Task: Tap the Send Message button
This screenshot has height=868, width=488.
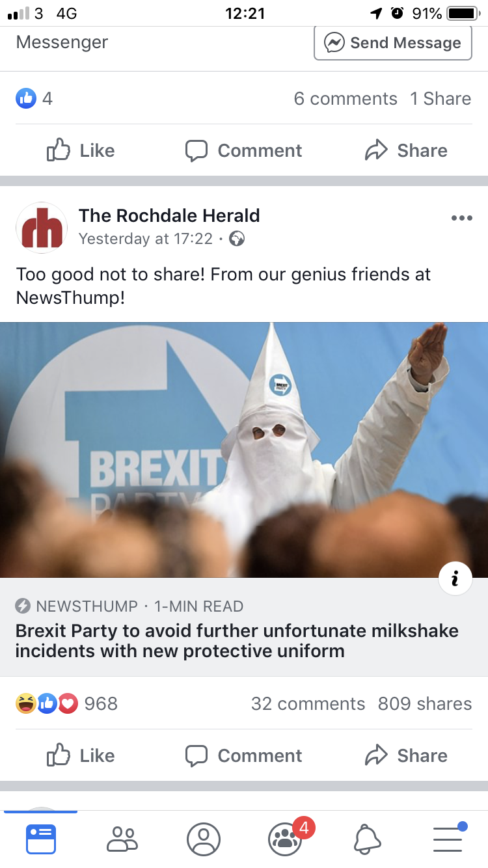Action: coord(393,43)
